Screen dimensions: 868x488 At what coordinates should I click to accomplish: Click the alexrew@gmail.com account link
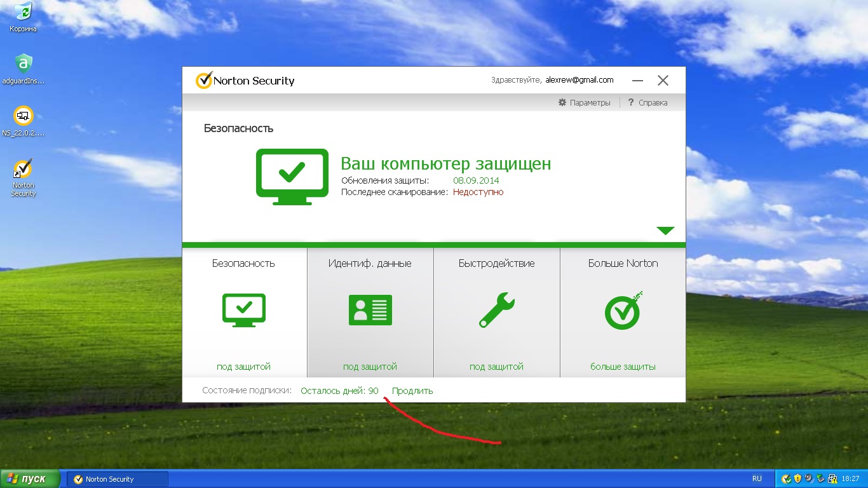click(x=580, y=80)
